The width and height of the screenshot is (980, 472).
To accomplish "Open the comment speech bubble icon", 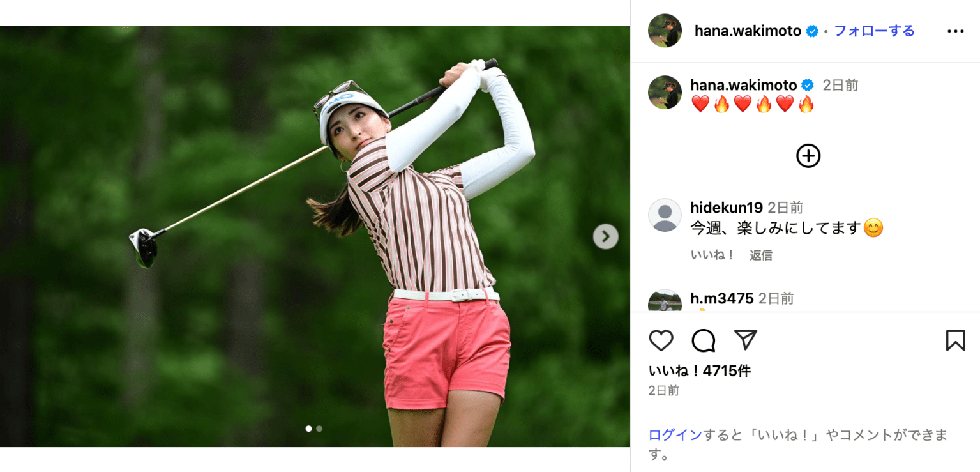I will pos(703,340).
